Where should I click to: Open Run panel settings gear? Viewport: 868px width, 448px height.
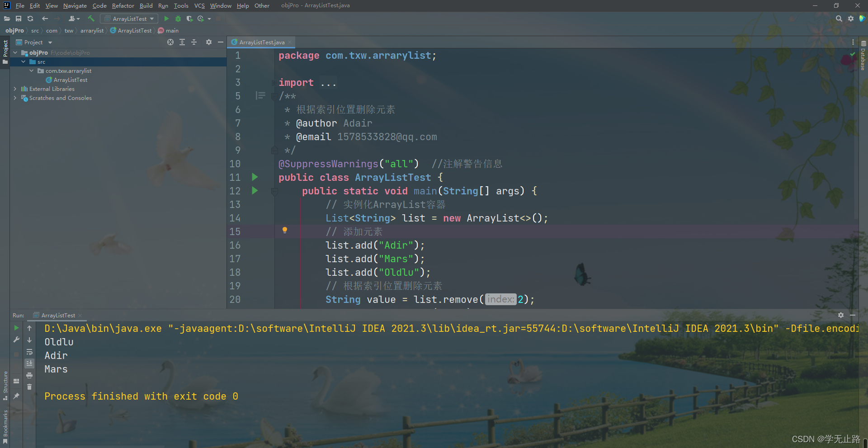[x=841, y=315]
